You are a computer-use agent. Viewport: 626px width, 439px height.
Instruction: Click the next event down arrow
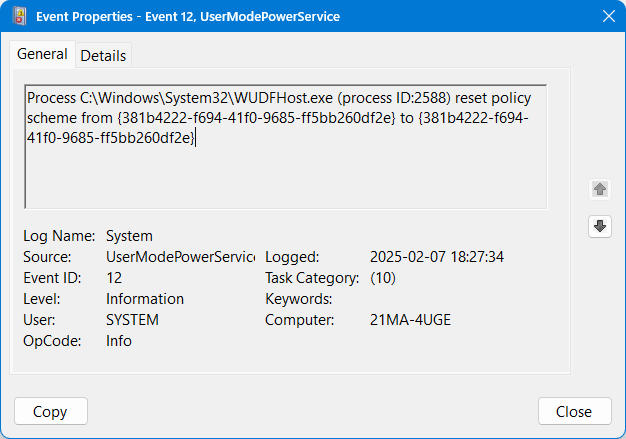[600, 227]
